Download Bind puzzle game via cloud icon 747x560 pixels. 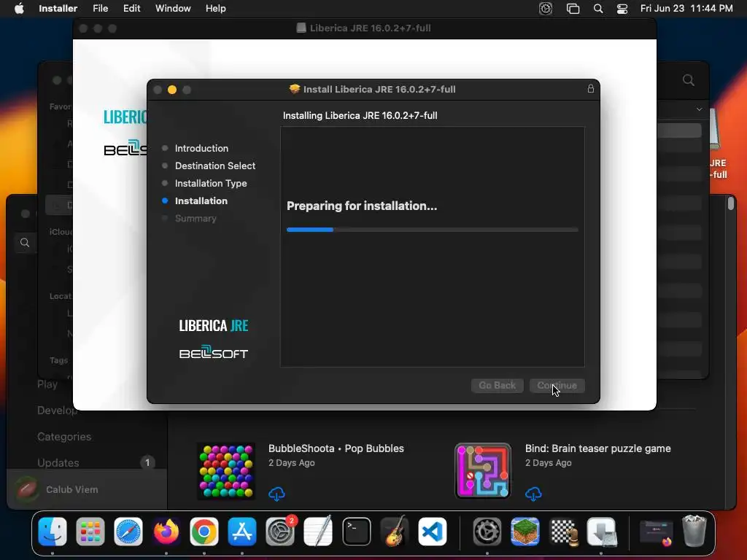[x=533, y=494]
